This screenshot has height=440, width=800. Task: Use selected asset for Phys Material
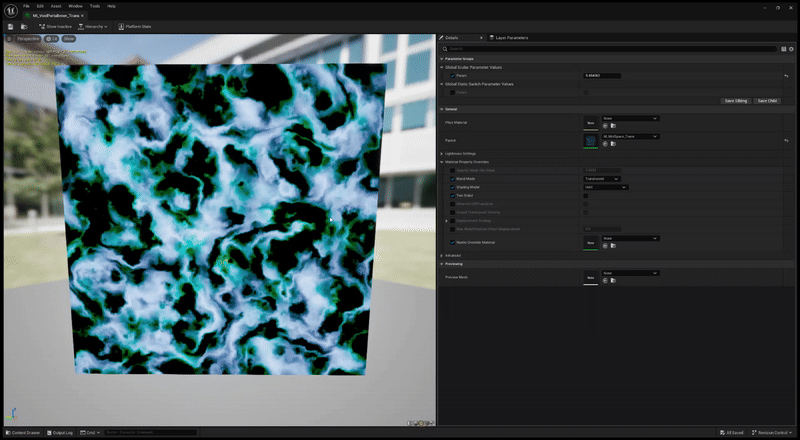tap(605, 126)
